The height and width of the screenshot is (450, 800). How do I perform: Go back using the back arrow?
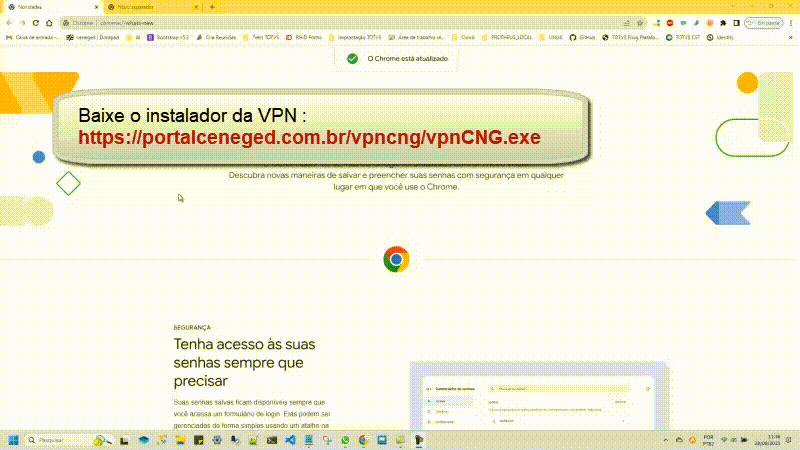[x=9, y=22]
